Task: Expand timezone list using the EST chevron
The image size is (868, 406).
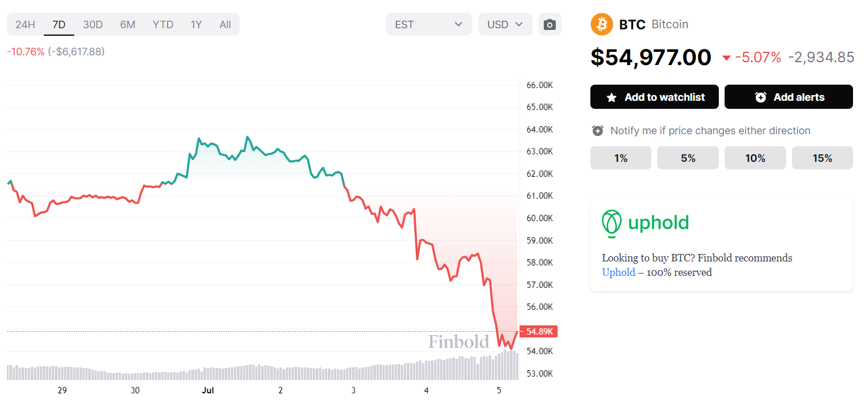Action: click(x=458, y=25)
